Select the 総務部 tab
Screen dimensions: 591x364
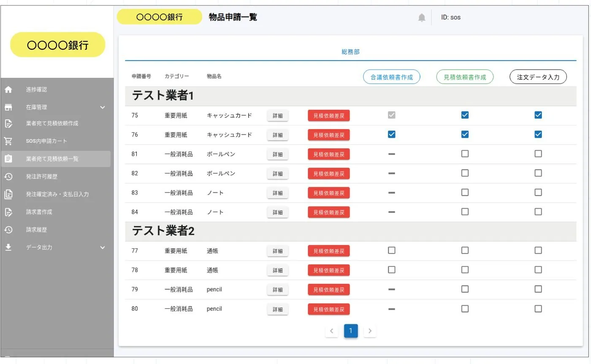pos(351,52)
